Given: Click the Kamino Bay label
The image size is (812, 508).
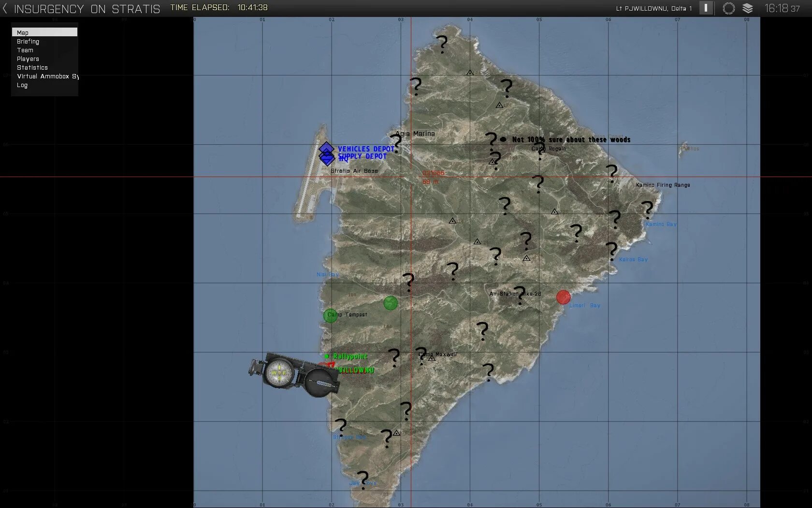Looking at the screenshot, I should (661, 224).
